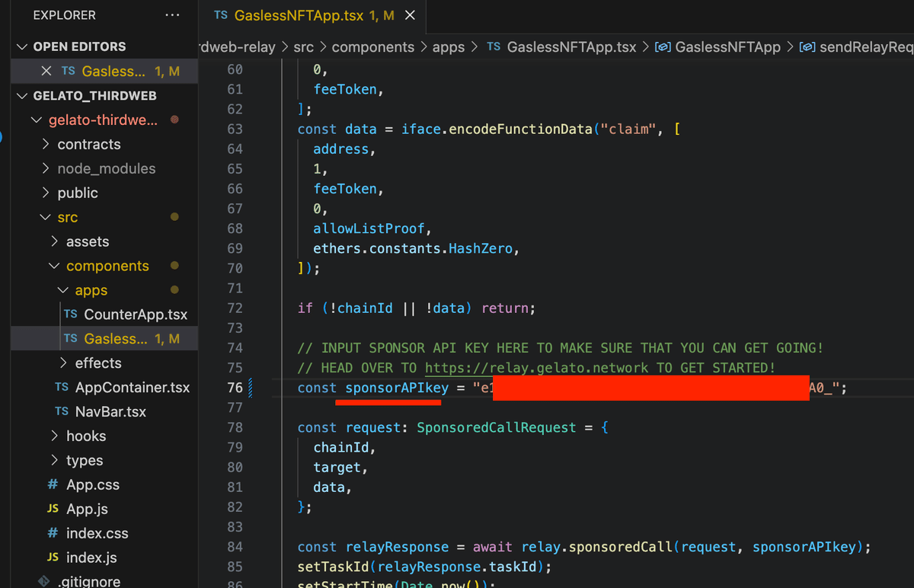Click encodeFunctionData on line 63
The height and width of the screenshot is (588, 914).
pos(520,129)
